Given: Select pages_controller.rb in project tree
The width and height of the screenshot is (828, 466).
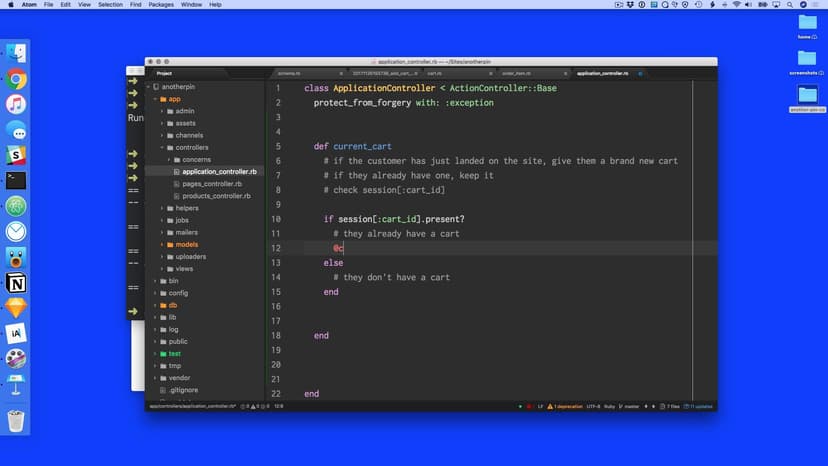Looking at the screenshot, I should pos(211,184).
